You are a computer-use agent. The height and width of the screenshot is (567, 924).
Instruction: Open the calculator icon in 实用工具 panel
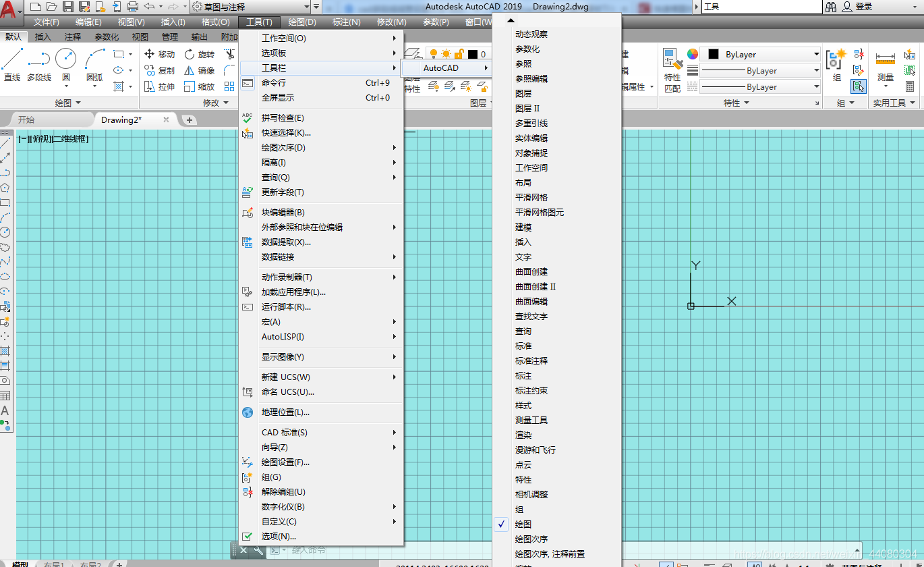(910, 86)
